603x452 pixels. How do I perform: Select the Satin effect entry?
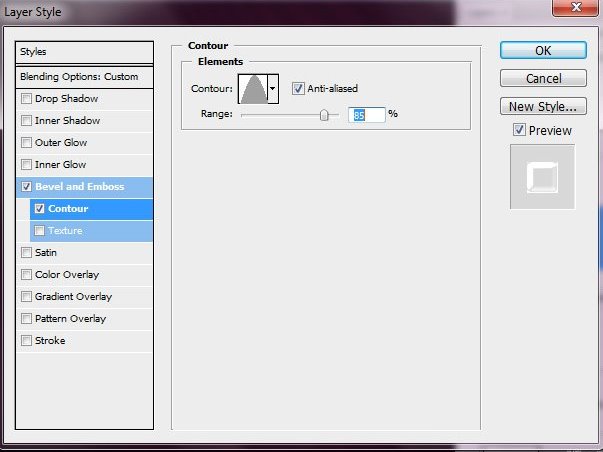click(x=46, y=253)
